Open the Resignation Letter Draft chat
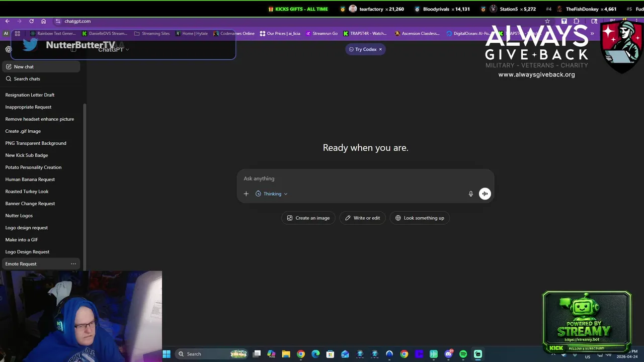Viewport: 644px width, 362px height. click(x=41, y=95)
